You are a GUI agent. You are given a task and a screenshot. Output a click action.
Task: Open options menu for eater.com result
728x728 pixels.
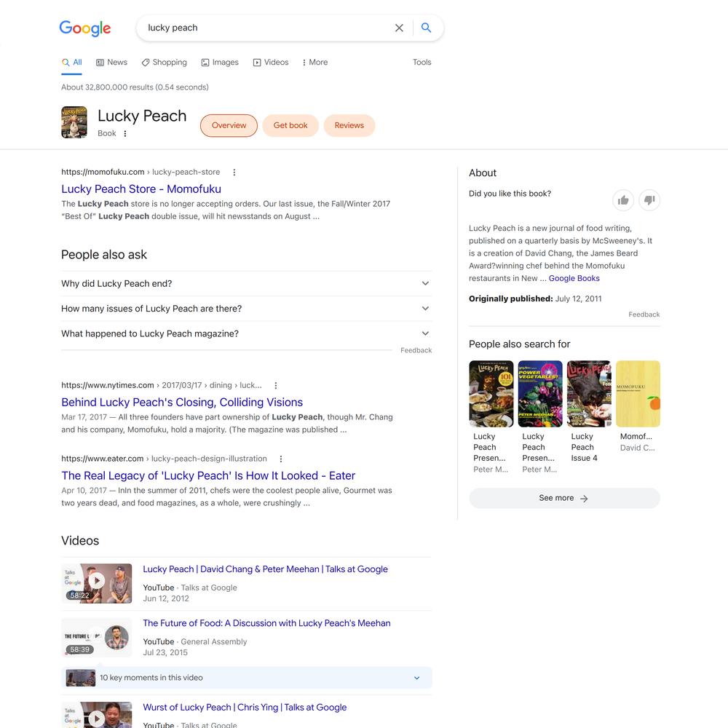281,459
